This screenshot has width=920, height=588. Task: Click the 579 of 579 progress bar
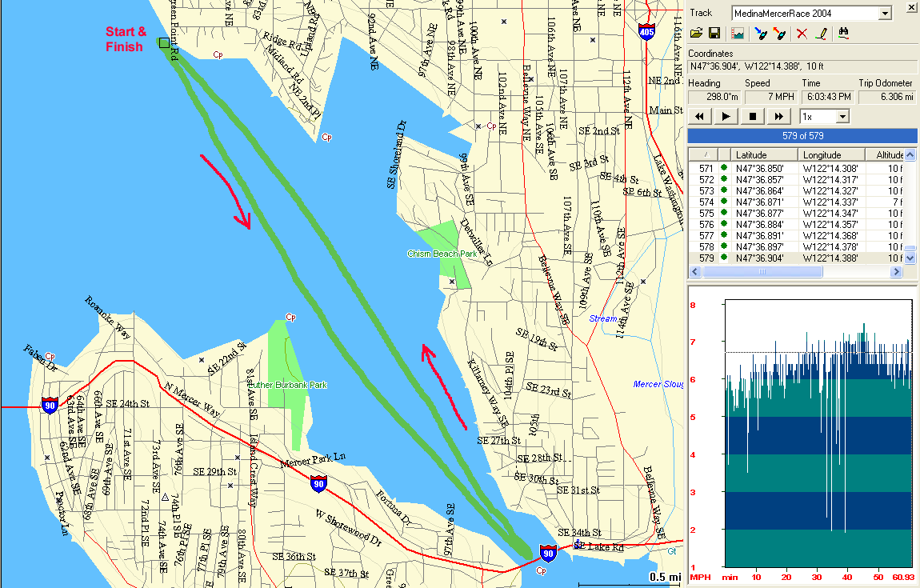pyautogui.click(x=802, y=136)
